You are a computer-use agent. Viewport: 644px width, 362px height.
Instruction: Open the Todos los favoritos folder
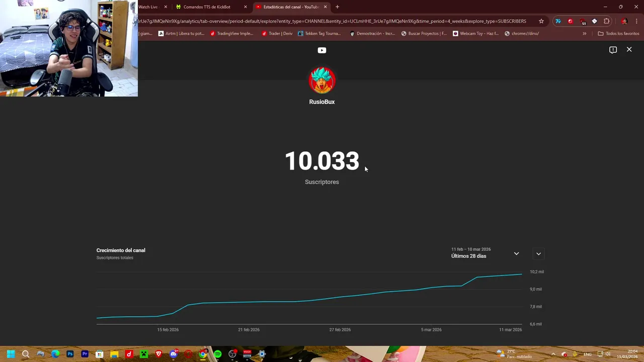(x=618, y=34)
